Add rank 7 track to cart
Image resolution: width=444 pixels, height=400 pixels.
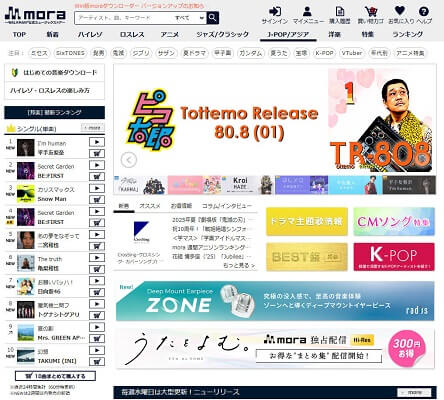point(97,292)
